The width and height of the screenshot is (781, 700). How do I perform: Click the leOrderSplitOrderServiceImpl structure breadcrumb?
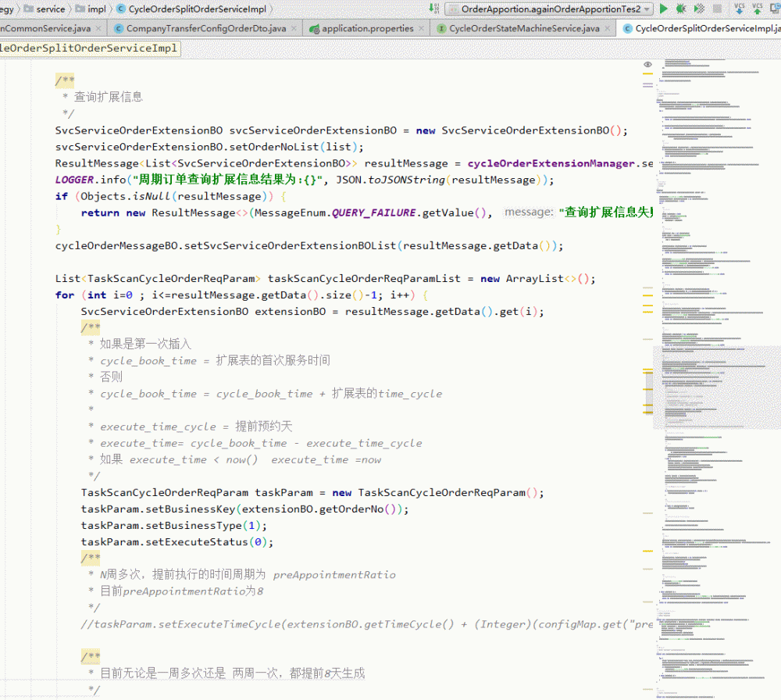pos(89,48)
